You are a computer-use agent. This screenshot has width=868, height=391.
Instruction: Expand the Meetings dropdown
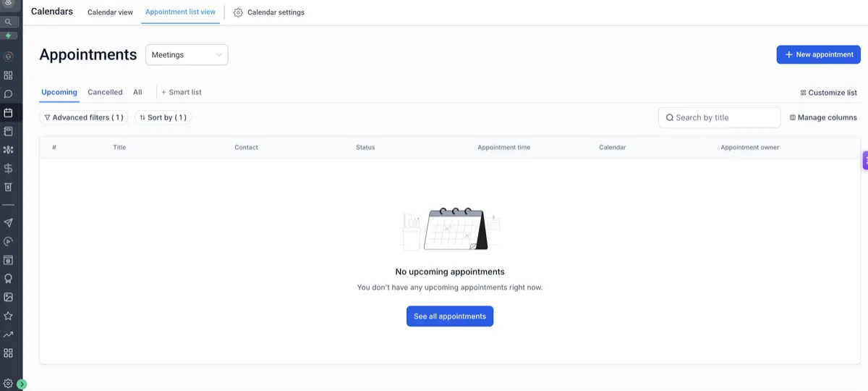click(187, 55)
